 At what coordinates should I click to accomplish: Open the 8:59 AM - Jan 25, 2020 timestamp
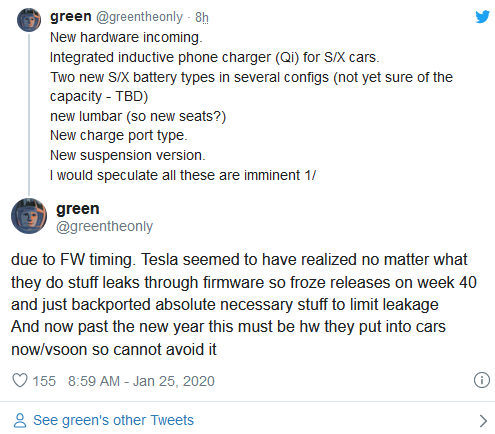141,381
